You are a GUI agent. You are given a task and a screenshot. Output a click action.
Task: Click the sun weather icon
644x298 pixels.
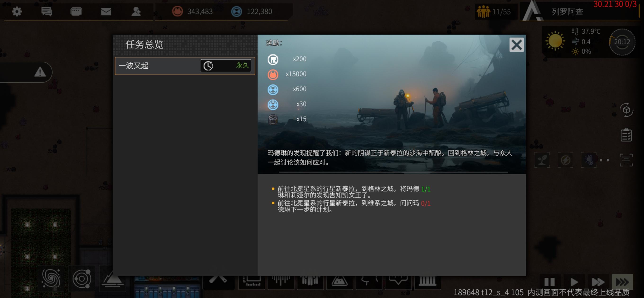coord(555,41)
